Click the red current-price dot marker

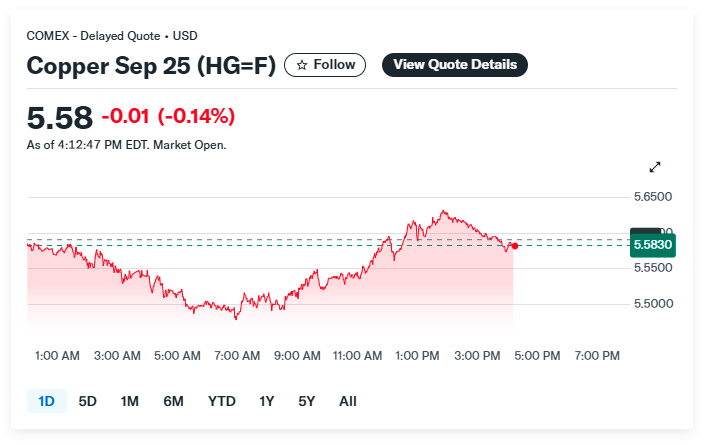click(x=514, y=245)
